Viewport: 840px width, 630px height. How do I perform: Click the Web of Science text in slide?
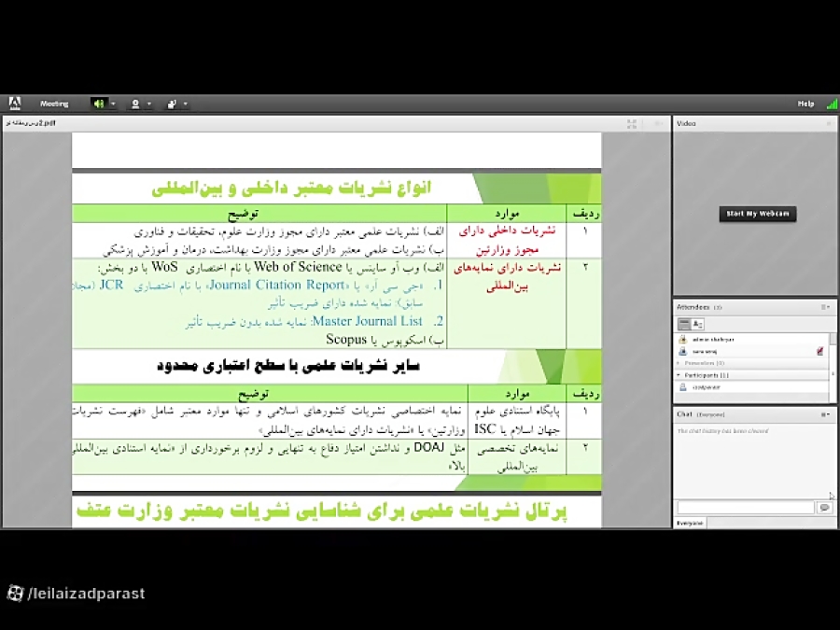pyautogui.click(x=298, y=267)
